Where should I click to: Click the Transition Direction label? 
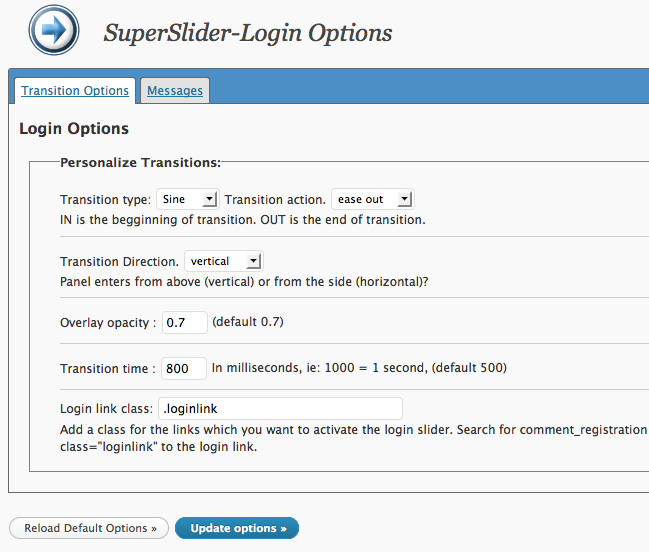(x=119, y=262)
